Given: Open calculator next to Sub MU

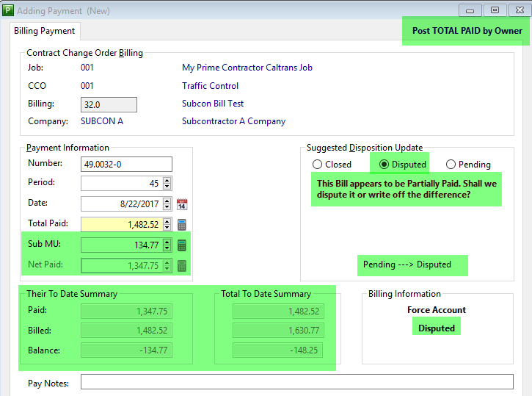Looking at the screenshot, I should click(x=182, y=245).
